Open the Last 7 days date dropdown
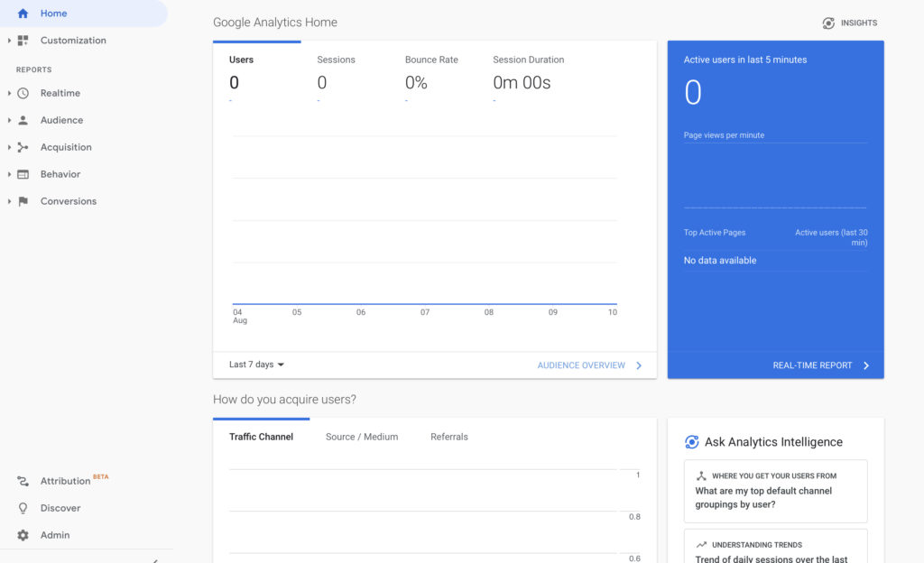The image size is (924, 563). coord(257,365)
